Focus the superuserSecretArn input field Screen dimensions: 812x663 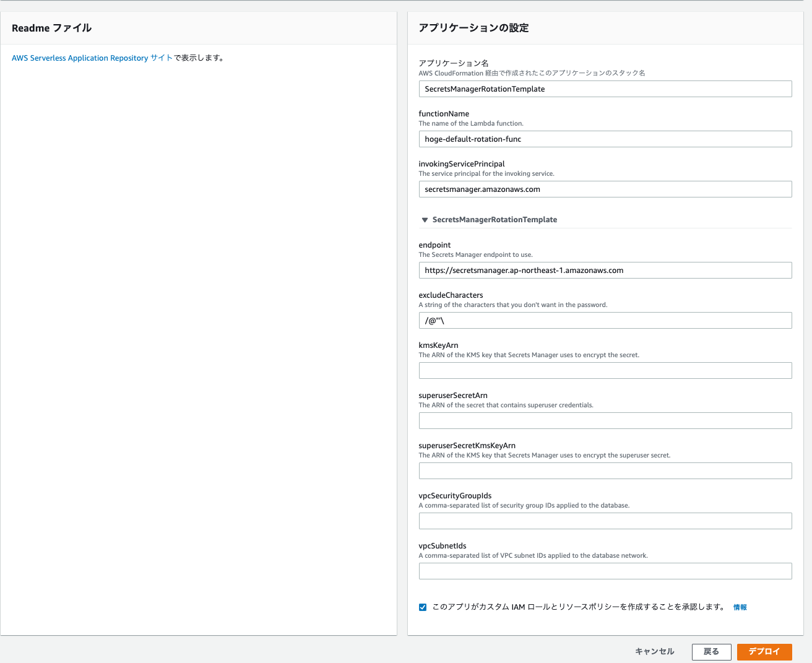605,421
